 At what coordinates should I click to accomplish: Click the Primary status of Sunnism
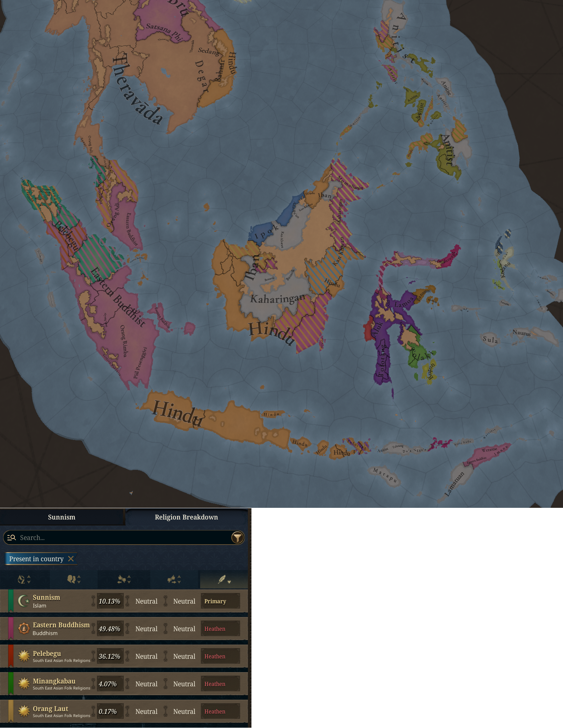pyautogui.click(x=220, y=601)
